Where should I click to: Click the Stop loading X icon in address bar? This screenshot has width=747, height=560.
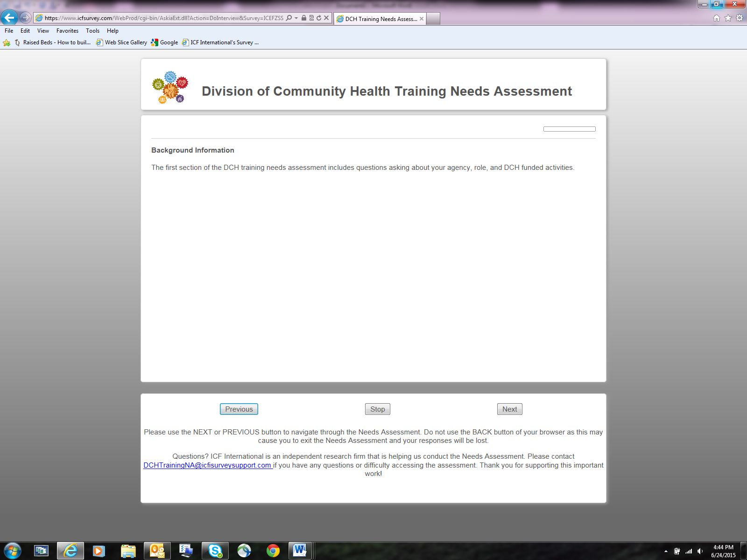(x=326, y=18)
